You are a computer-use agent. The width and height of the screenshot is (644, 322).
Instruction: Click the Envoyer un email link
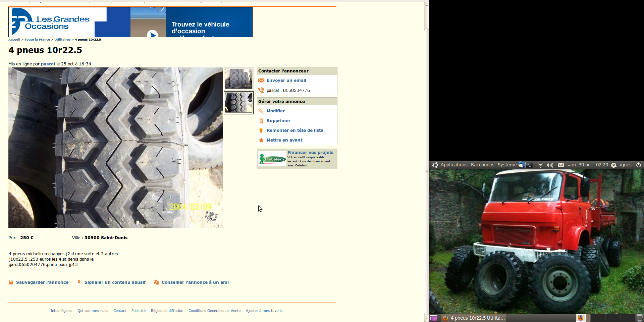[286, 80]
